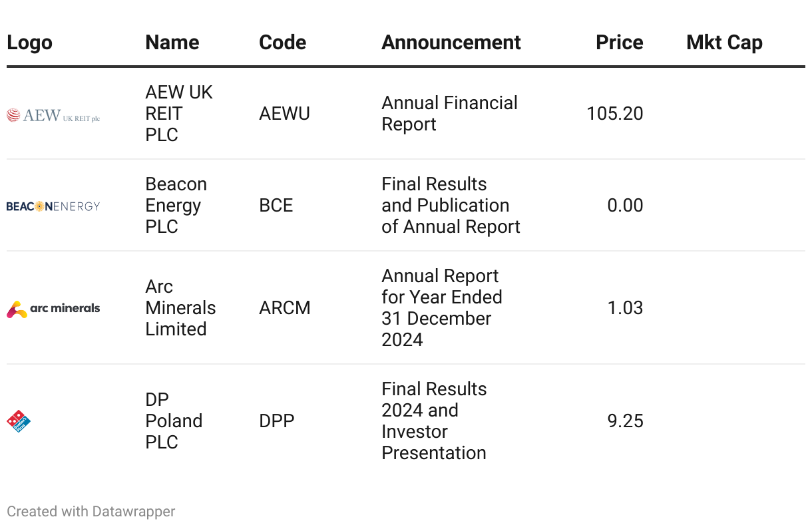This screenshot has width=812, height=527.
Task: Click the ARCM ticker code
Action: 284,308
